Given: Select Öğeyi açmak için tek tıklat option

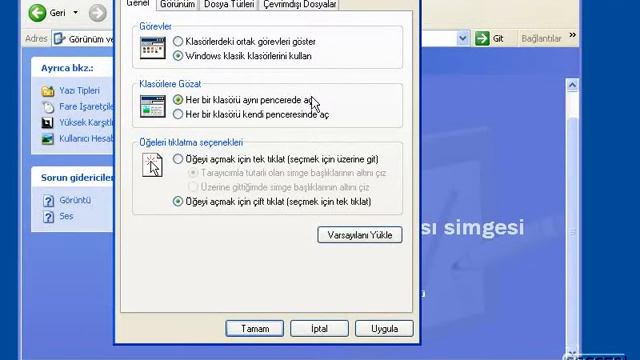Looking at the screenshot, I should (x=276, y=159).
